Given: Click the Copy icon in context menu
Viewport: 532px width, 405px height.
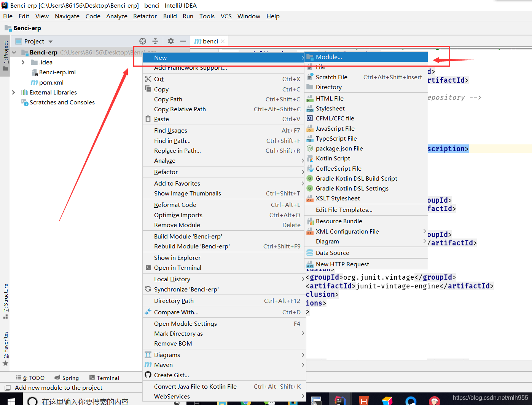Looking at the screenshot, I should (x=148, y=89).
